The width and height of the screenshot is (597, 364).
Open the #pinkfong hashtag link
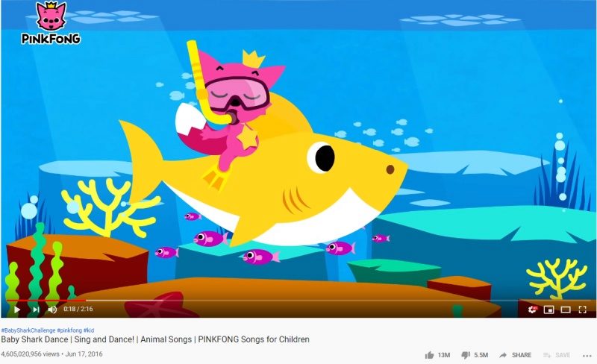click(x=69, y=330)
